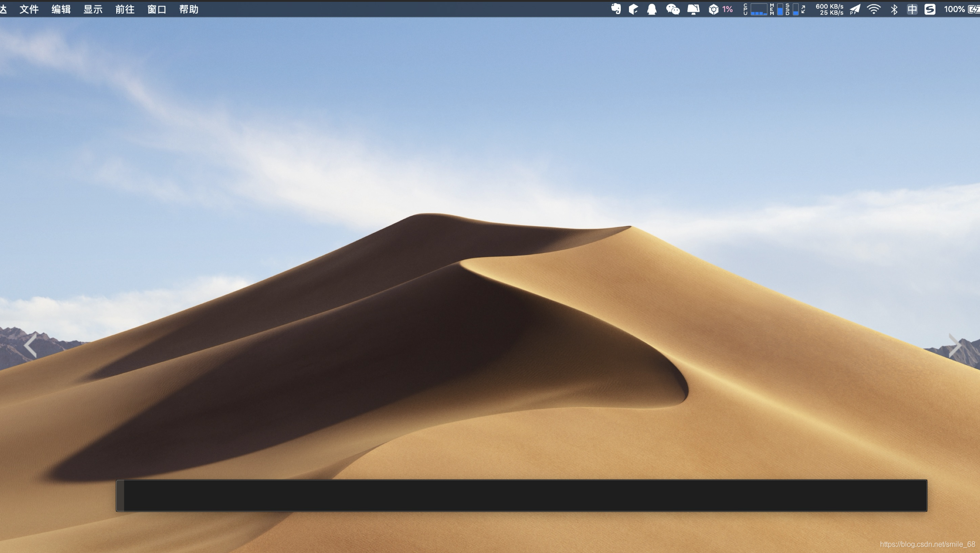The height and width of the screenshot is (553, 980).
Task: Open the Bluetooth status menu
Action: click(894, 9)
